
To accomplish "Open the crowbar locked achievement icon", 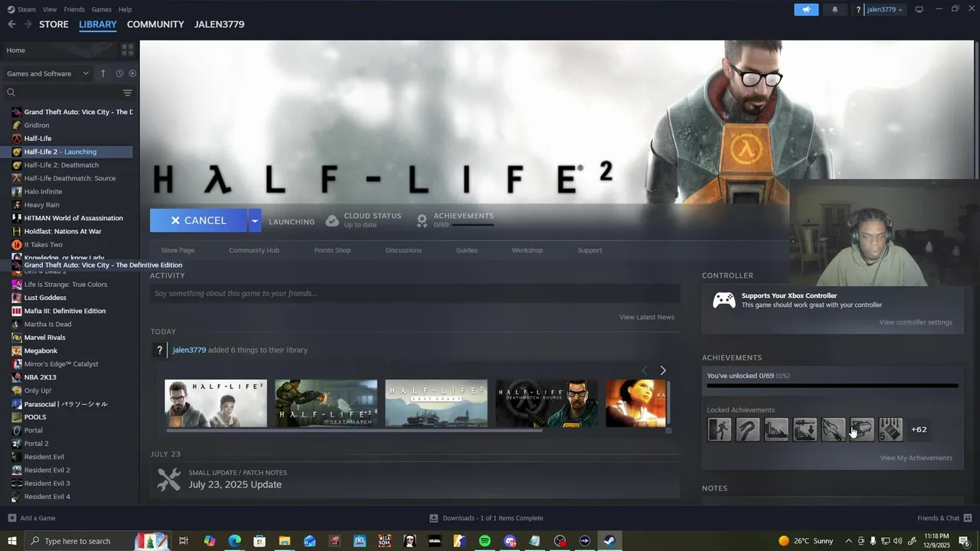I will coord(748,429).
